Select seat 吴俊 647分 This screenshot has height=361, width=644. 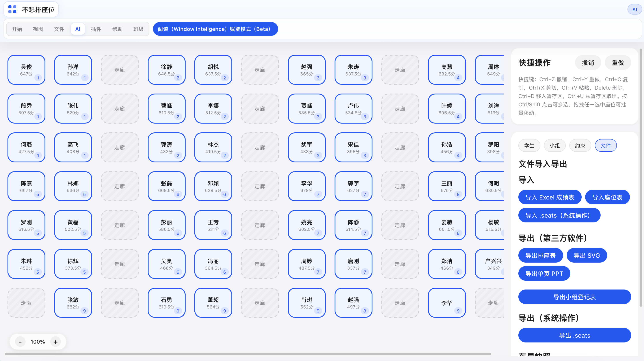click(26, 70)
